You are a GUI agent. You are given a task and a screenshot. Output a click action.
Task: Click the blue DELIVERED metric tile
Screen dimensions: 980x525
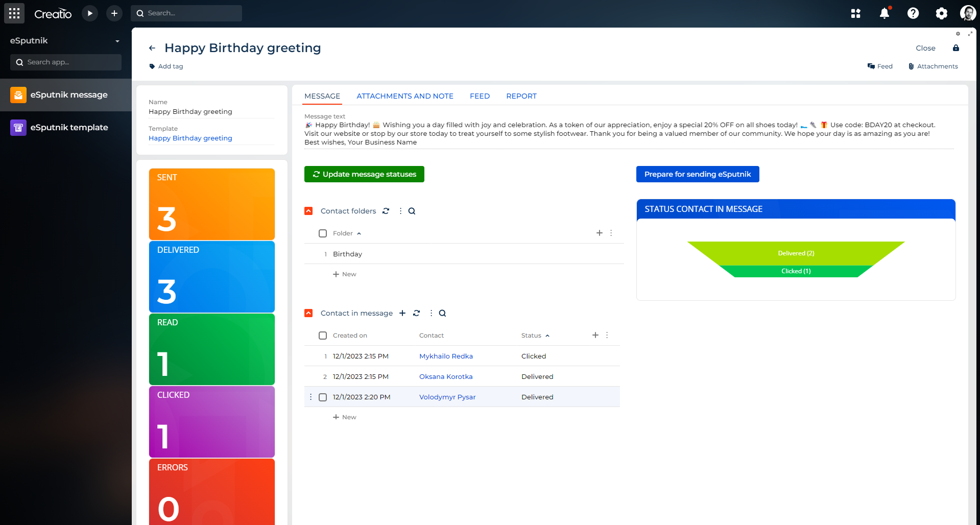(212, 277)
